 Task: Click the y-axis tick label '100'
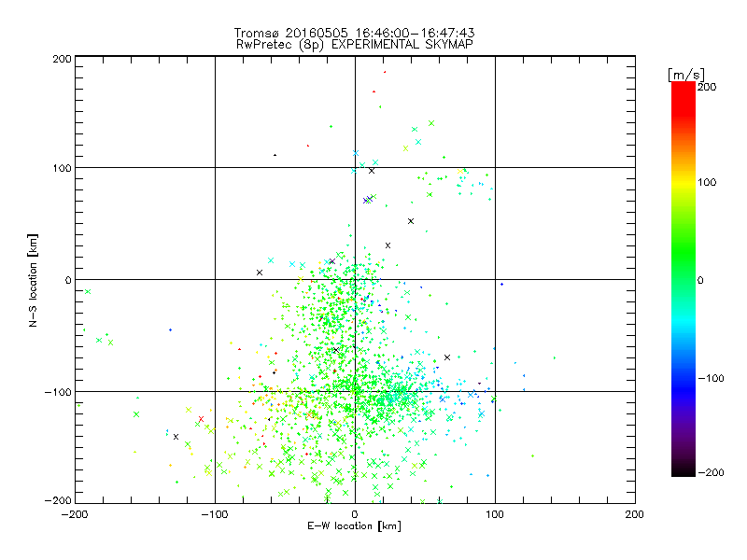point(62,168)
